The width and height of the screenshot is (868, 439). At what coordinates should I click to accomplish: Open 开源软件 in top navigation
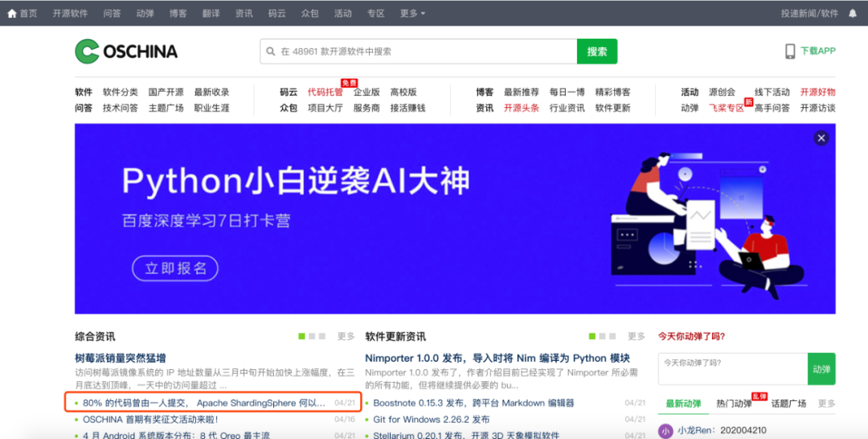(70, 14)
